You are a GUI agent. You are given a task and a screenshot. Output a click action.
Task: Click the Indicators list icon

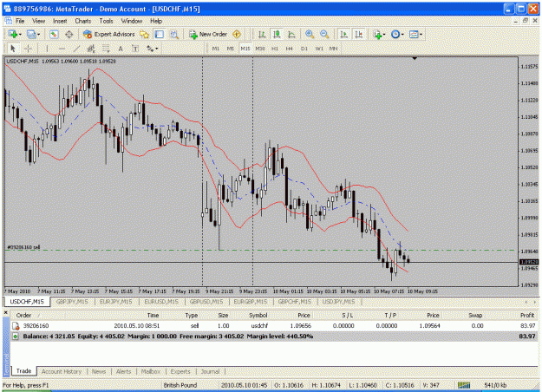(377, 34)
